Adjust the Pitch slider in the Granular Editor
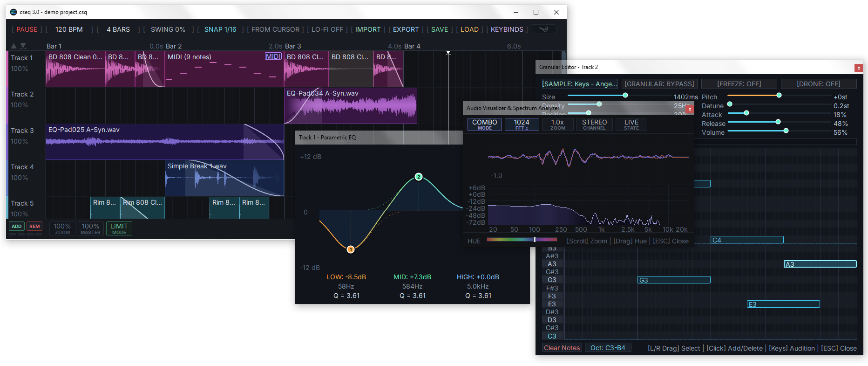This screenshot has height=366, width=868. (x=779, y=96)
